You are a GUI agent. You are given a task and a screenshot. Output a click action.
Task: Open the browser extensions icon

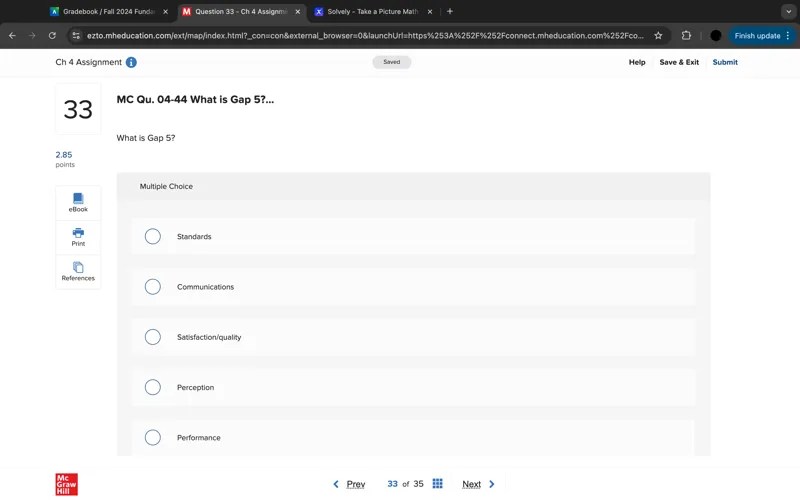(x=686, y=36)
